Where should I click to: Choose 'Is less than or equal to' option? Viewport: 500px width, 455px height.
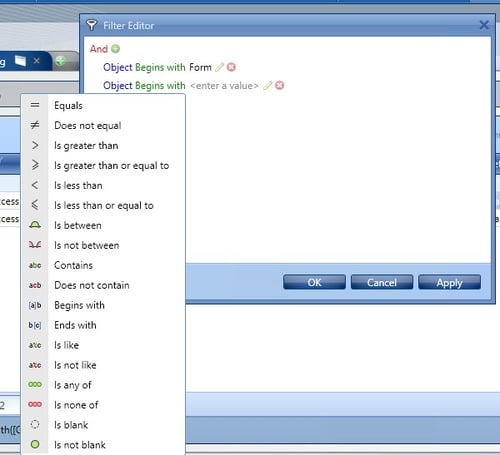click(x=104, y=206)
